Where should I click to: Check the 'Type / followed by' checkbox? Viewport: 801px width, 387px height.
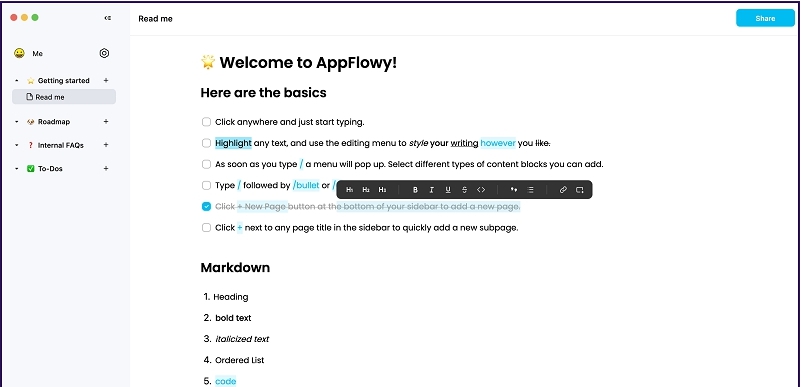(x=206, y=185)
